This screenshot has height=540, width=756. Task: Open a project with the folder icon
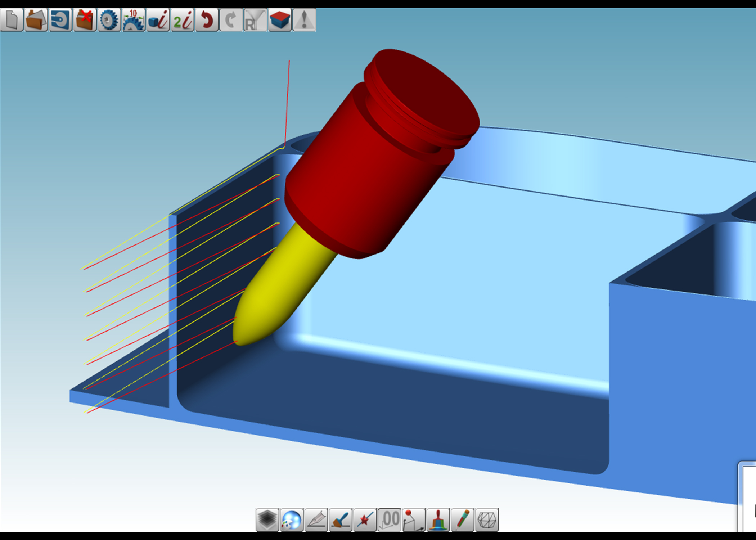36,20
